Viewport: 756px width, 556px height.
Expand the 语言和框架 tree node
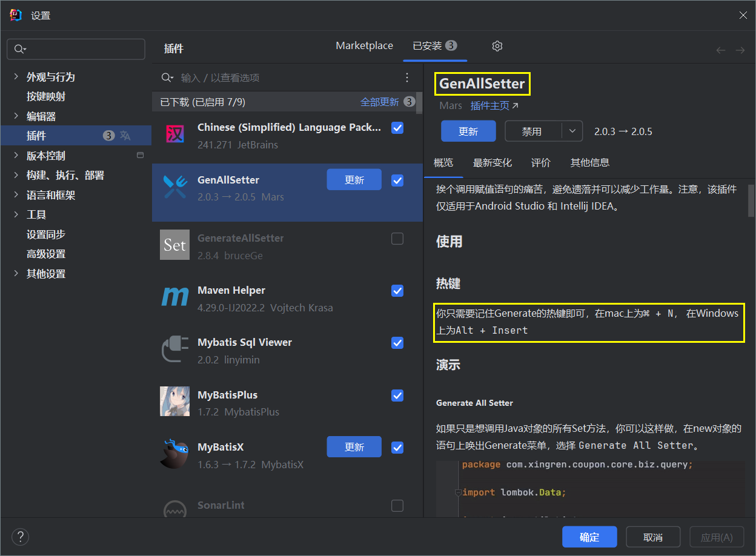(16, 195)
